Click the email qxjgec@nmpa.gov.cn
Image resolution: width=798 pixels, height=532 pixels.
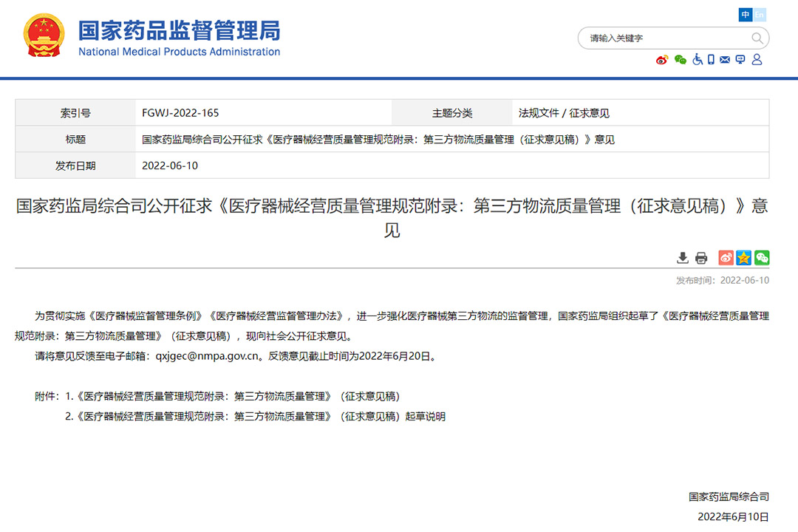207,356
